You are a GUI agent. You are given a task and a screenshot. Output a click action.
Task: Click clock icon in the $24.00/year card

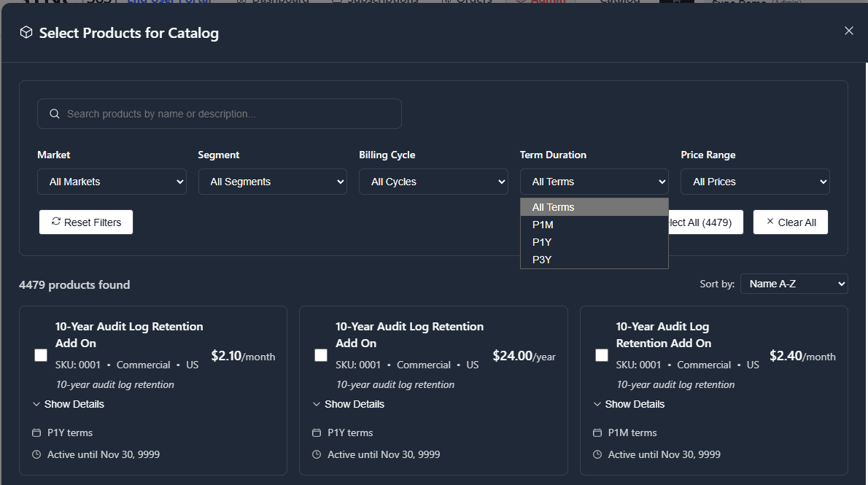pos(317,454)
